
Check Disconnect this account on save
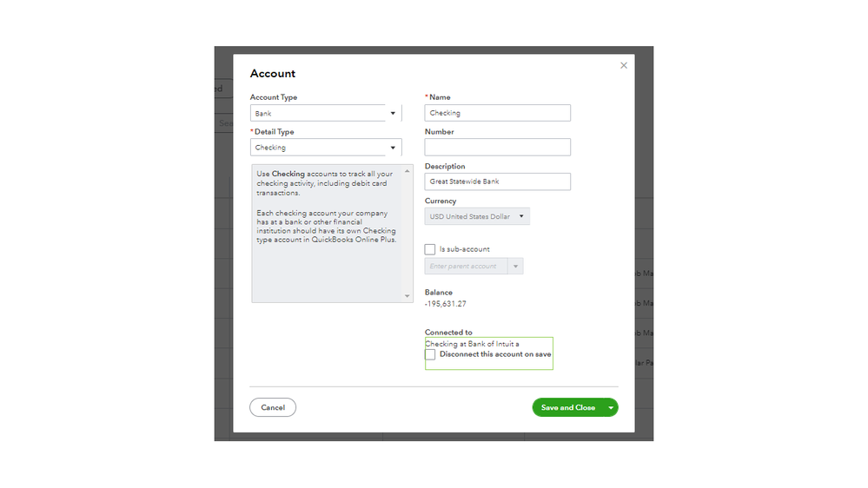pos(430,354)
